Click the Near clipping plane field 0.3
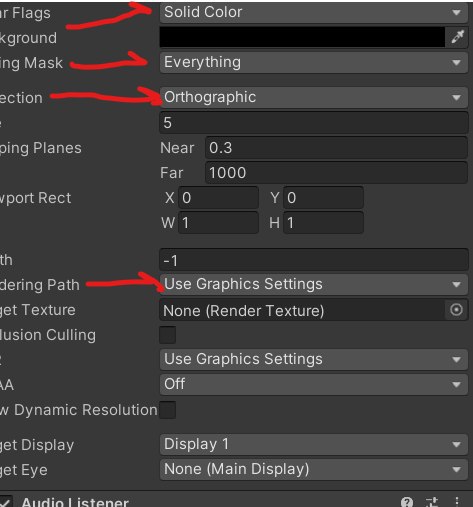Screen dimensions: 473x507 pyautogui.click(x=336, y=148)
